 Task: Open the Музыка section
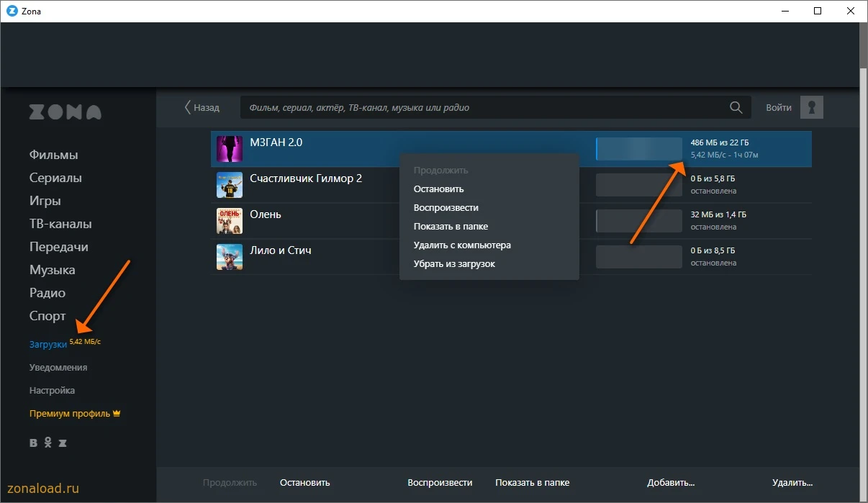(x=52, y=270)
